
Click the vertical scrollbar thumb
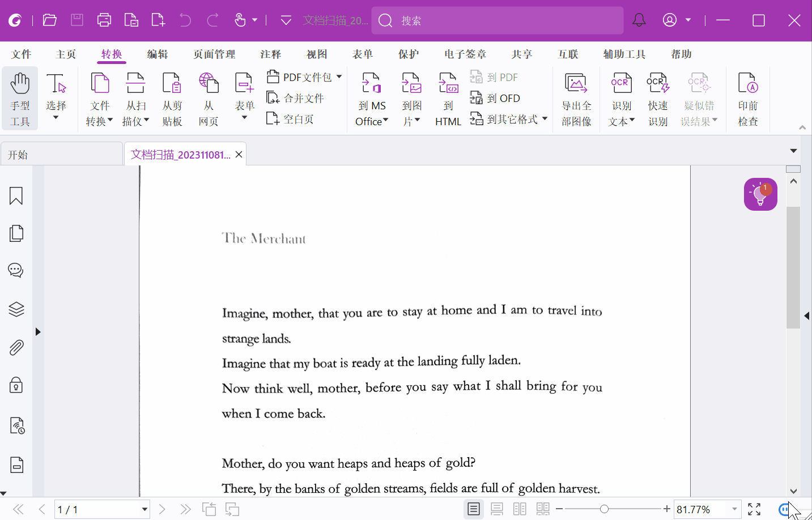[793, 267]
